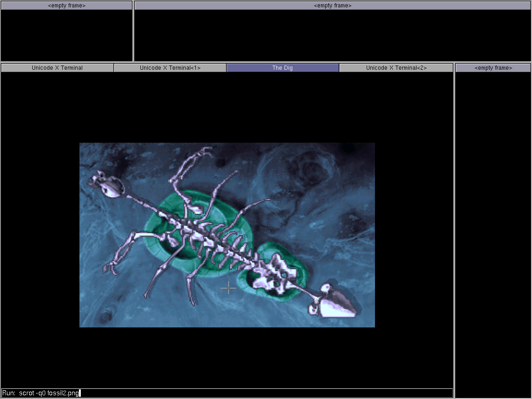
Task: Click the fossil's lower left claw
Action: [x=111, y=267]
